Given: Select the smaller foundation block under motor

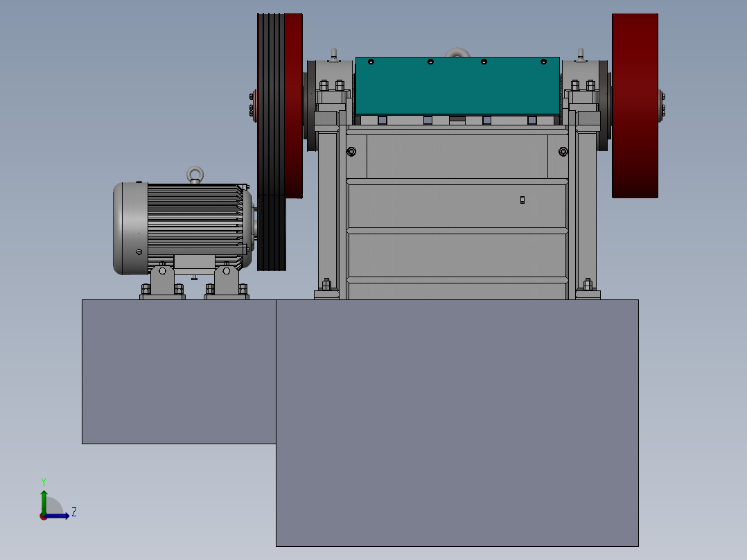Looking at the screenshot, I should tap(179, 371).
